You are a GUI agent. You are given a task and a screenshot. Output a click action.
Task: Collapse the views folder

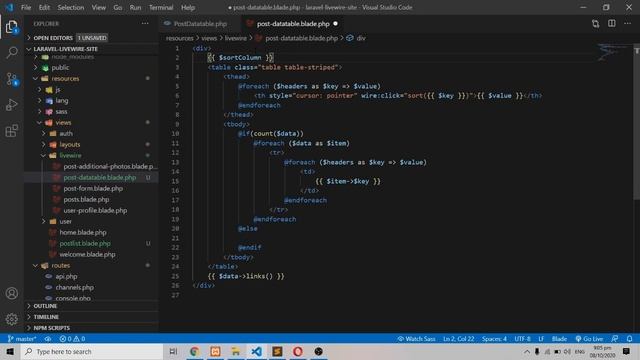point(63,122)
